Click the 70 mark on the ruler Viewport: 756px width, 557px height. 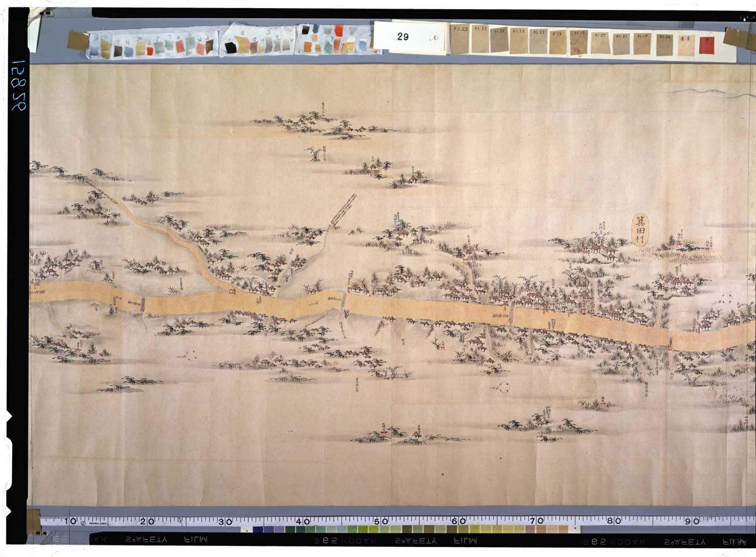536,521
